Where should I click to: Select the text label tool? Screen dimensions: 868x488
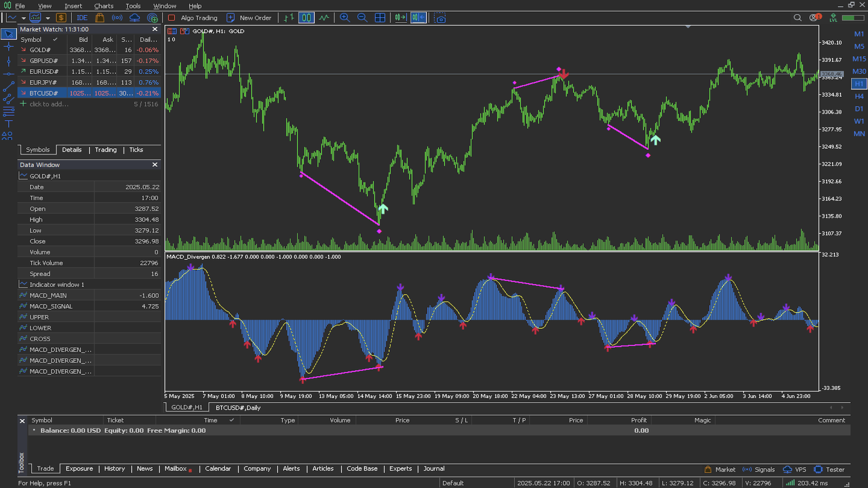click(9, 124)
